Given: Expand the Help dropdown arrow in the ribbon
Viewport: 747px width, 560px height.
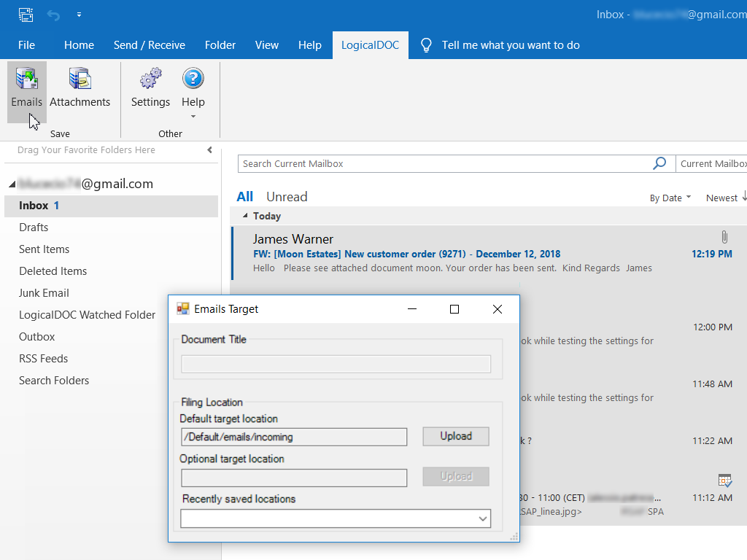Looking at the screenshot, I should pos(193,117).
